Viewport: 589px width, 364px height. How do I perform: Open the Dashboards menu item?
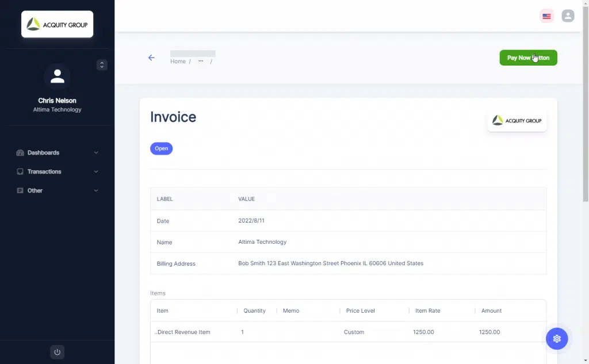(43, 153)
